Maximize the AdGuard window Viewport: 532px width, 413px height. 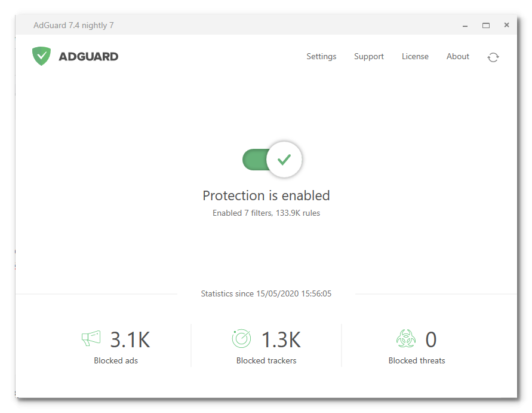486,26
